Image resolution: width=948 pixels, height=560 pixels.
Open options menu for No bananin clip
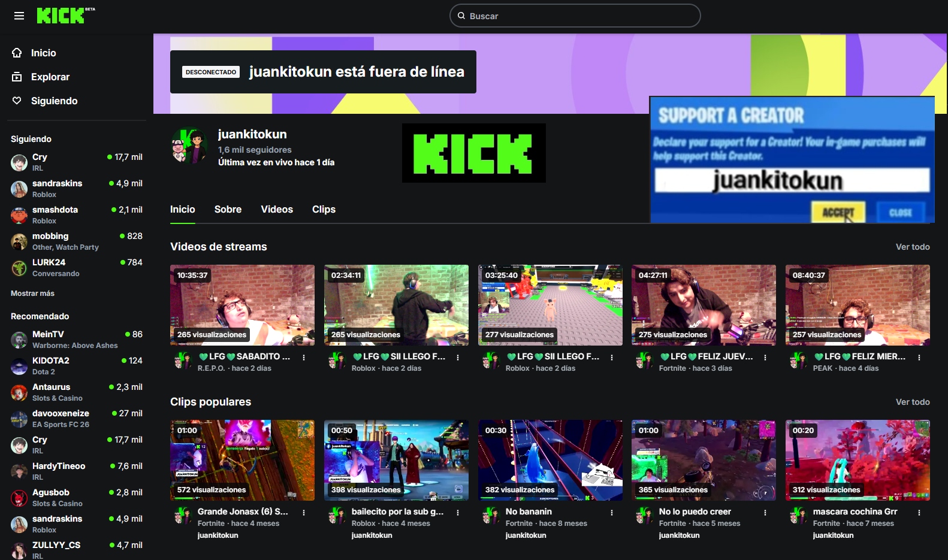[612, 513]
